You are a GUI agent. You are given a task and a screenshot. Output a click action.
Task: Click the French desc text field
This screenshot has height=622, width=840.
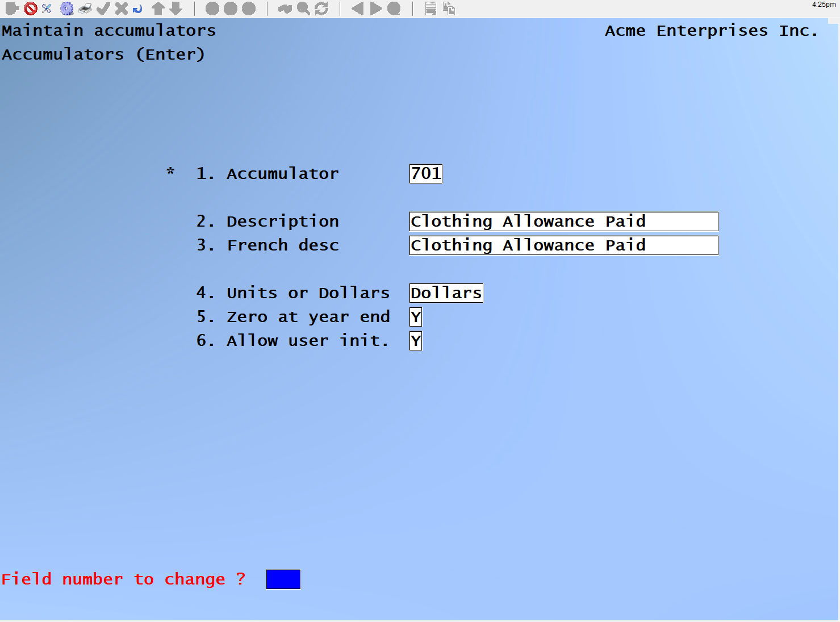(x=563, y=245)
